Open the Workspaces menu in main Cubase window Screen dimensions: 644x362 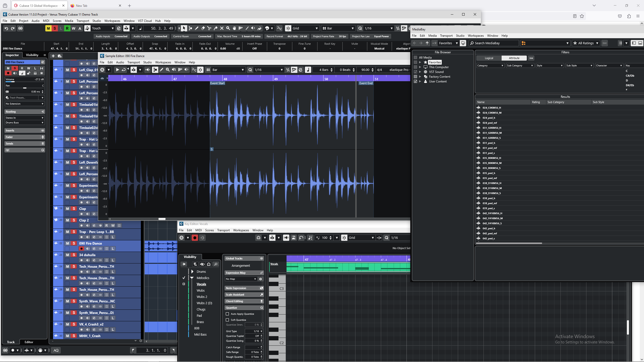112,21
